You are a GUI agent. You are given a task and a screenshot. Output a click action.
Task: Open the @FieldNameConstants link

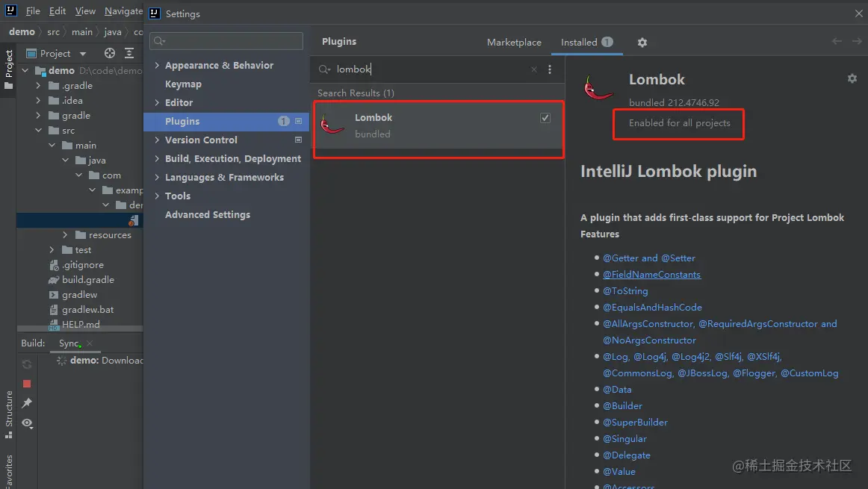click(651, 275)
